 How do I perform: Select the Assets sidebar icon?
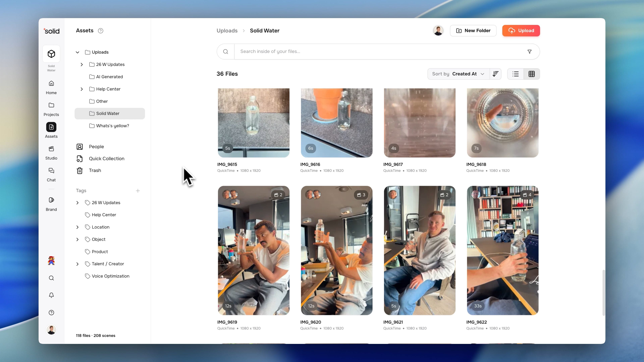point(51,127)
